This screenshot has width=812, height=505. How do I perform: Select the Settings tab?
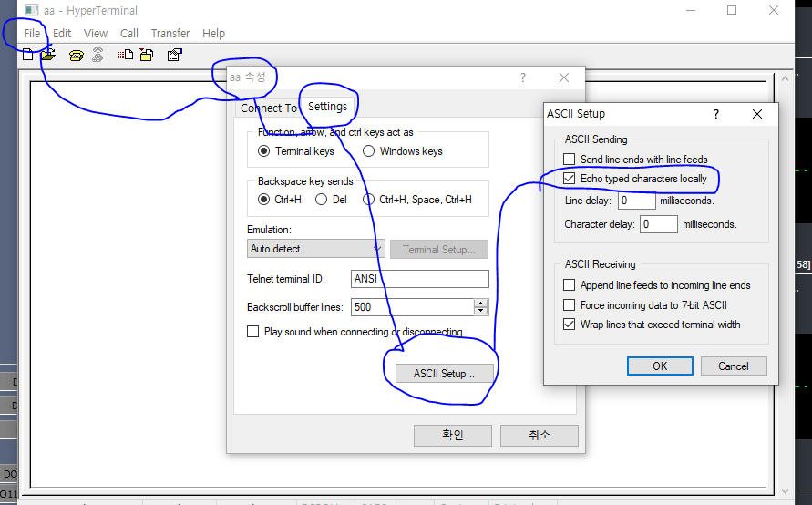[x=327, y=107]
